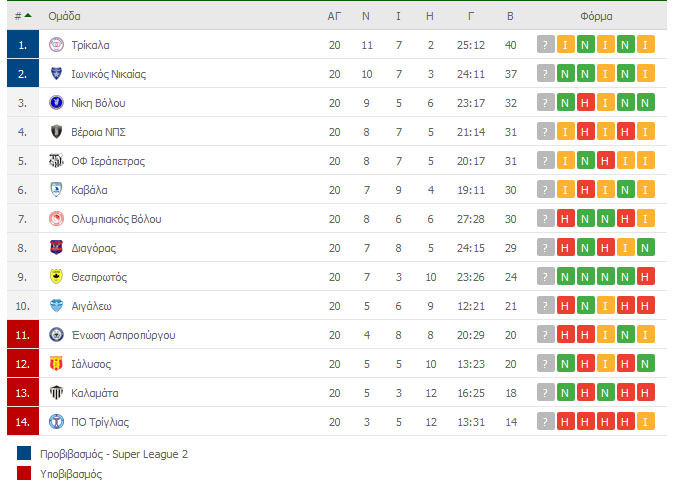Open the Θεσπρωτός yellow badge icon
This screenshot has height=490, width=674.
pyautogui.click(x=56, y=277)
